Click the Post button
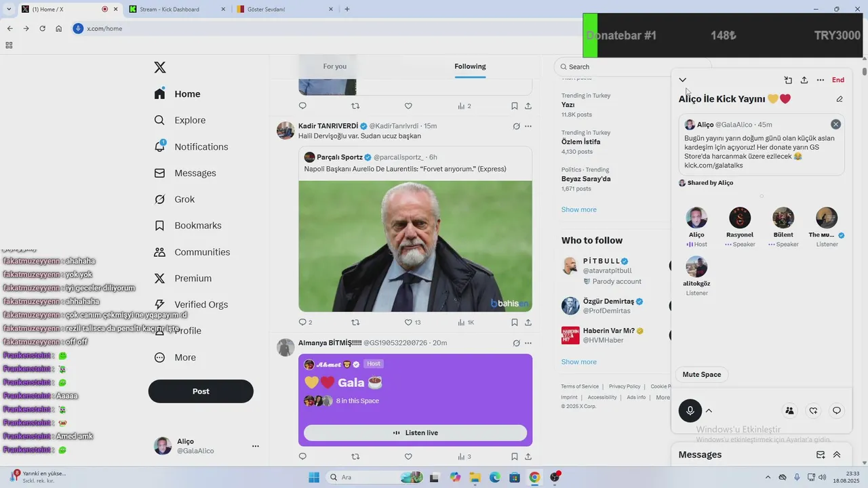Viewport: 868px width, 488px height. (201, 391)
